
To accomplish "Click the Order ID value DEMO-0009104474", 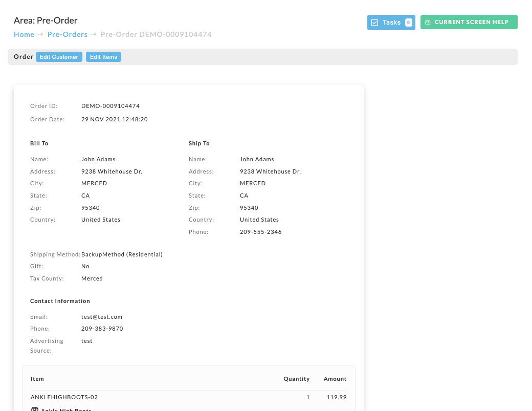I will click(110, 106).
